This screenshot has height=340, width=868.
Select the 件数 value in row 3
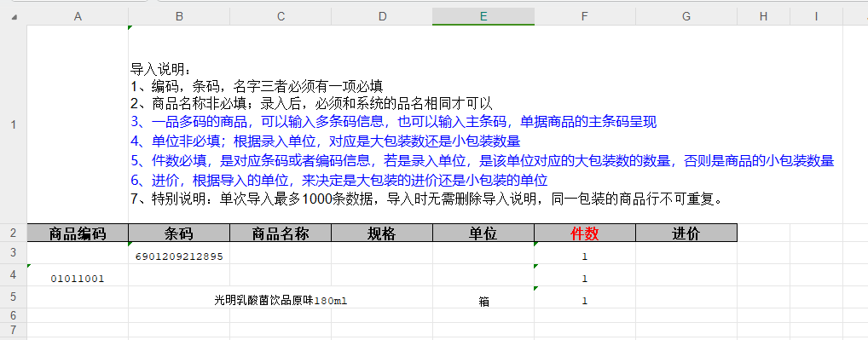tap(585, 253)
